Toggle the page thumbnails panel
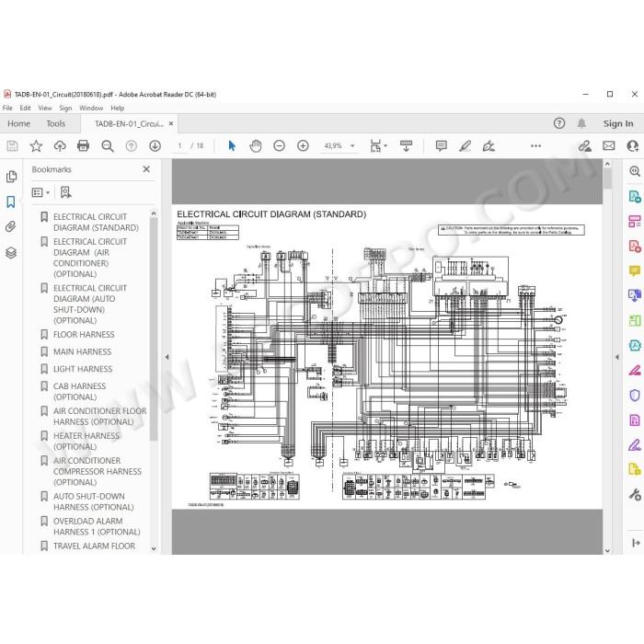The width and height of the screenshot is (644, 644). (11, 177)
